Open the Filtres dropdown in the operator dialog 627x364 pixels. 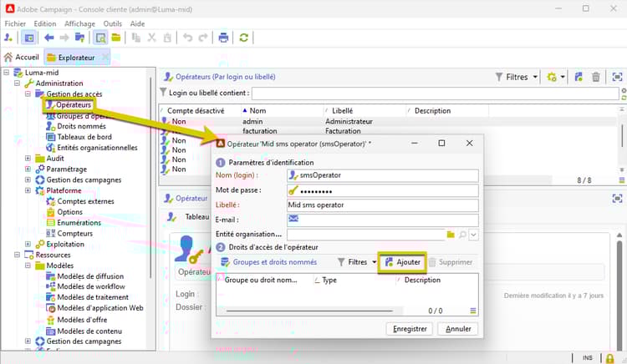click(357, 262)
